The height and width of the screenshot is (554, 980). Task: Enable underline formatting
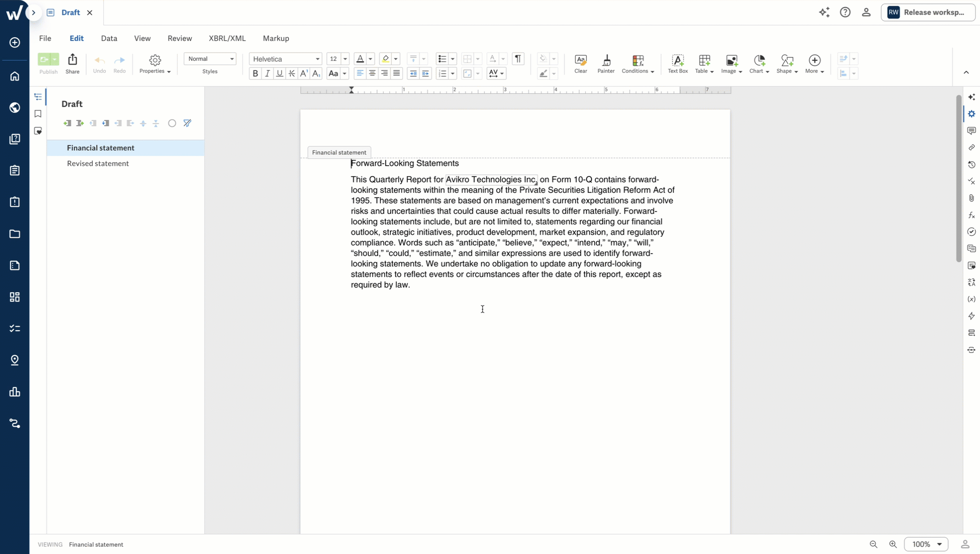click(279, 73)
